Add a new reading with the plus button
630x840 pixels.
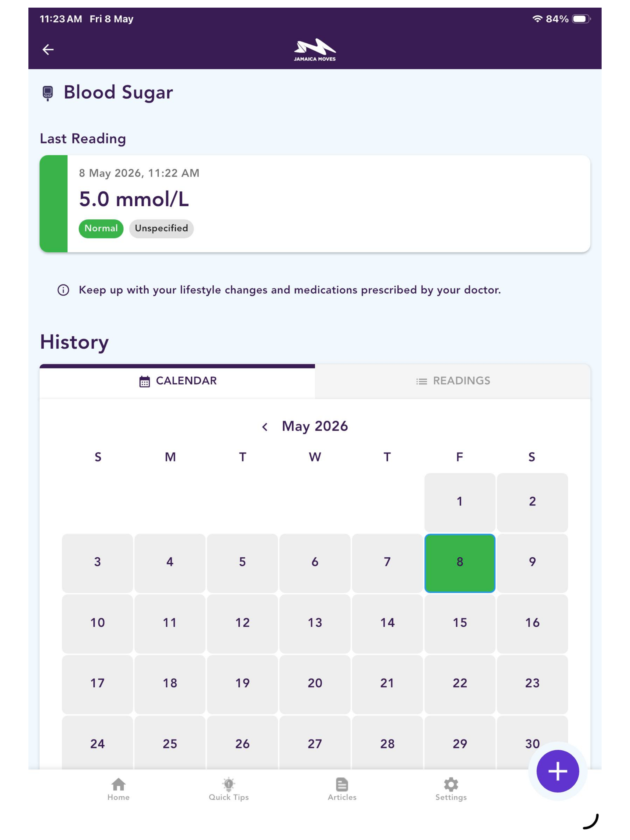(557, 771)
